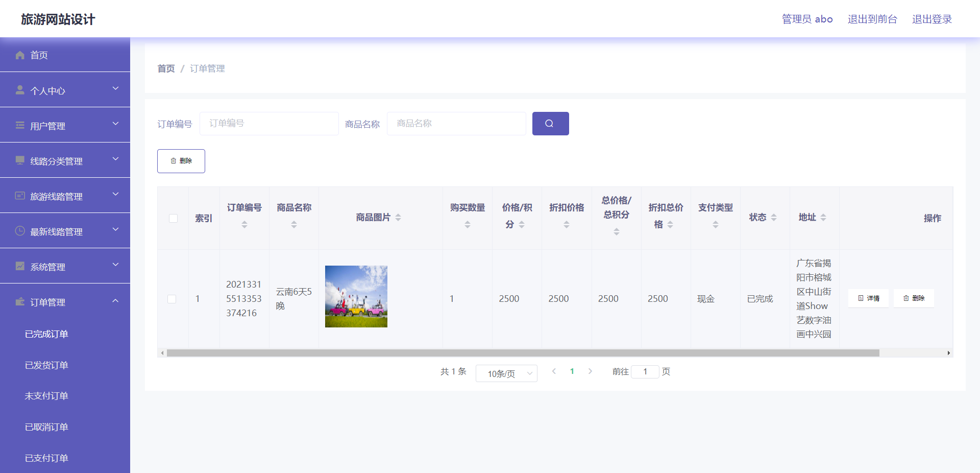Open 已完成订单 submenu item
Screen dimensions: 980x473
tap(46, 334)
